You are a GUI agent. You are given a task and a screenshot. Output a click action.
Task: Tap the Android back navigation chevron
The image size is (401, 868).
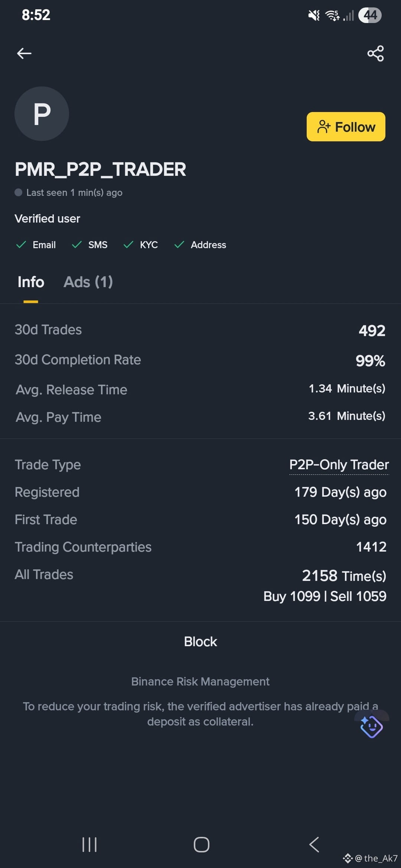tap(314, 845)
